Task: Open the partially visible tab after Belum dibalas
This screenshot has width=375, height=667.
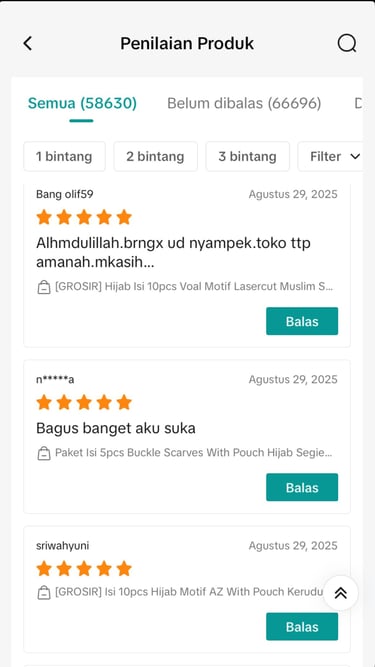Action: click(358, 103)
